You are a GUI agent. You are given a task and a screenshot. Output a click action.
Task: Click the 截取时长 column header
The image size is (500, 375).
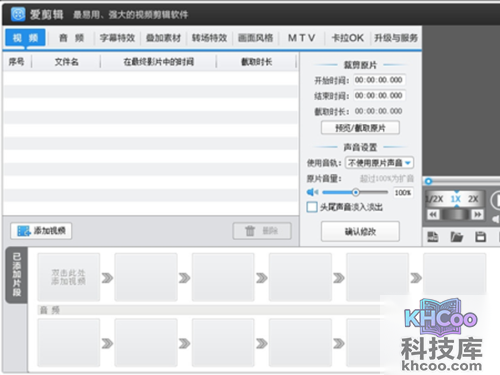pyautogui.click(x=256, y=62)
